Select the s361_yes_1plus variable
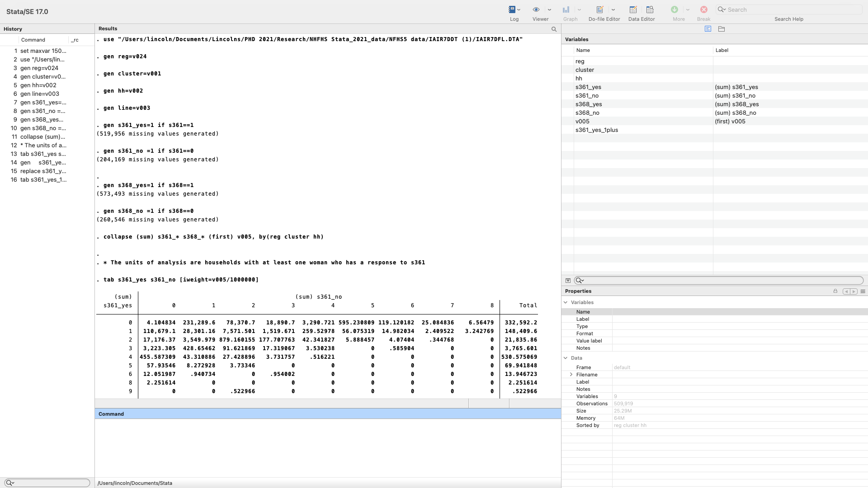The height and width of the screenshot is (488, 868). click(596, 130)
